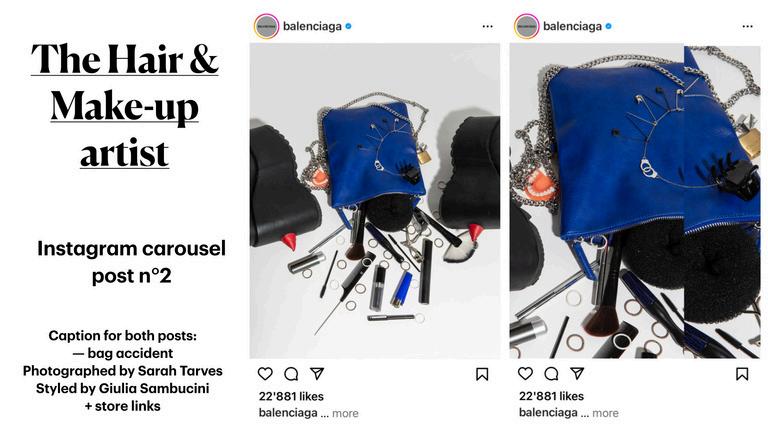Share the left post via paper plane
The width and height of the screenshot is (768, 432).
(317, 374)
